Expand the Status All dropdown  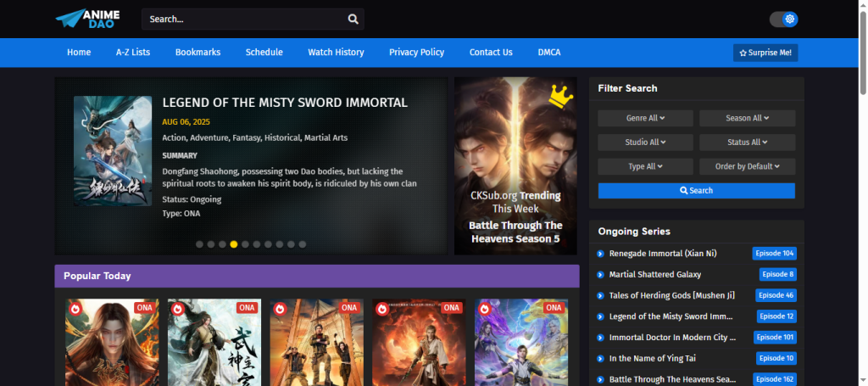tap(748, 143)
